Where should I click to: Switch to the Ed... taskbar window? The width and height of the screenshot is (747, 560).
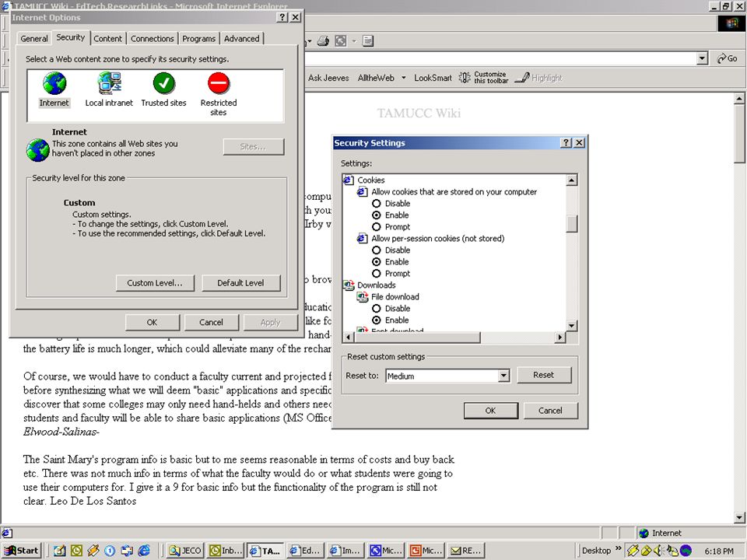[x=306, y=551]
